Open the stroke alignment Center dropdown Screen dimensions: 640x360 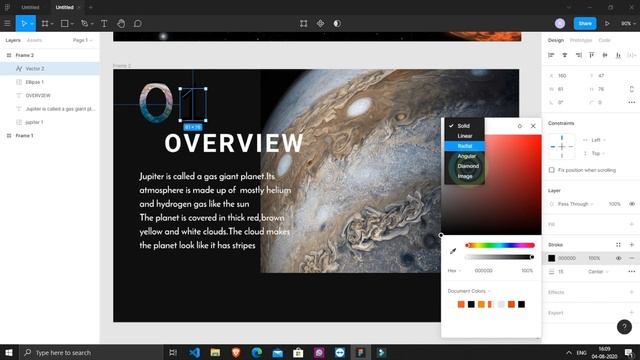pyautogui.click(x=598, y=271)
